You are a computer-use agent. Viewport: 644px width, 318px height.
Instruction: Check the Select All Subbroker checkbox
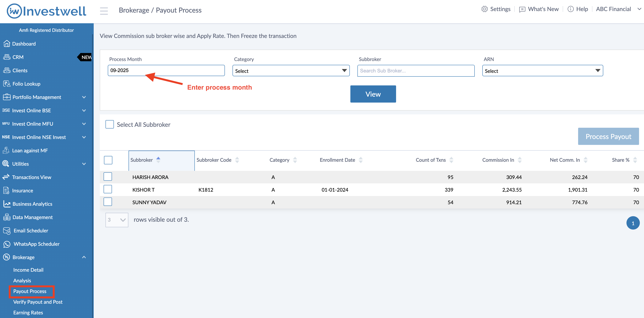[109, 124]
